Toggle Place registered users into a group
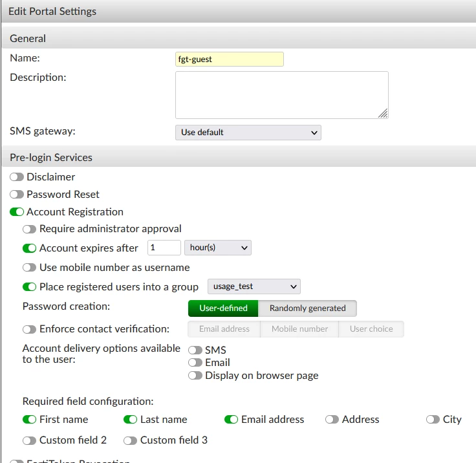 click(30, 287)
